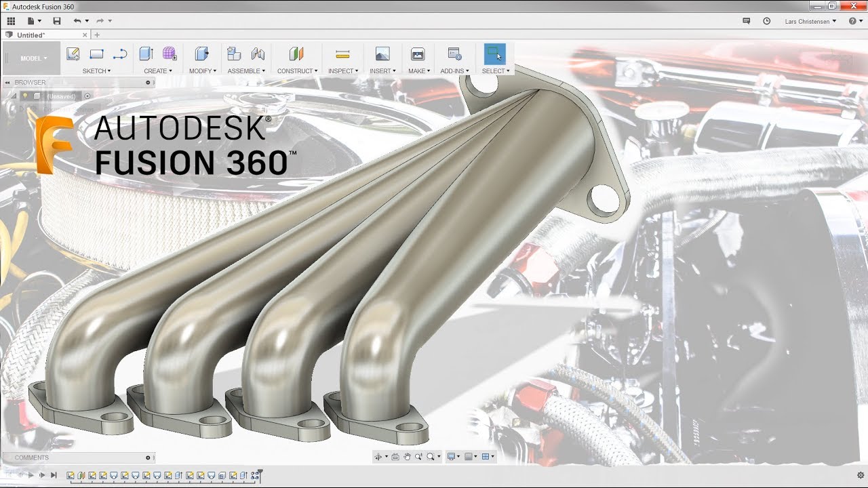
Task: Select the Press Pull tool
Action: point(201,54)
